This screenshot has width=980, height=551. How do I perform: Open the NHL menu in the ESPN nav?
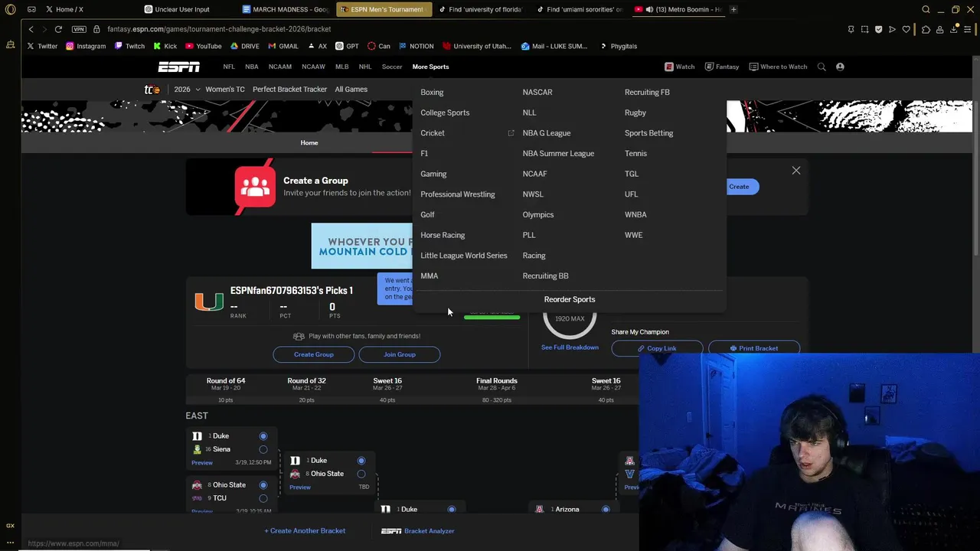(x=365, y=67)
